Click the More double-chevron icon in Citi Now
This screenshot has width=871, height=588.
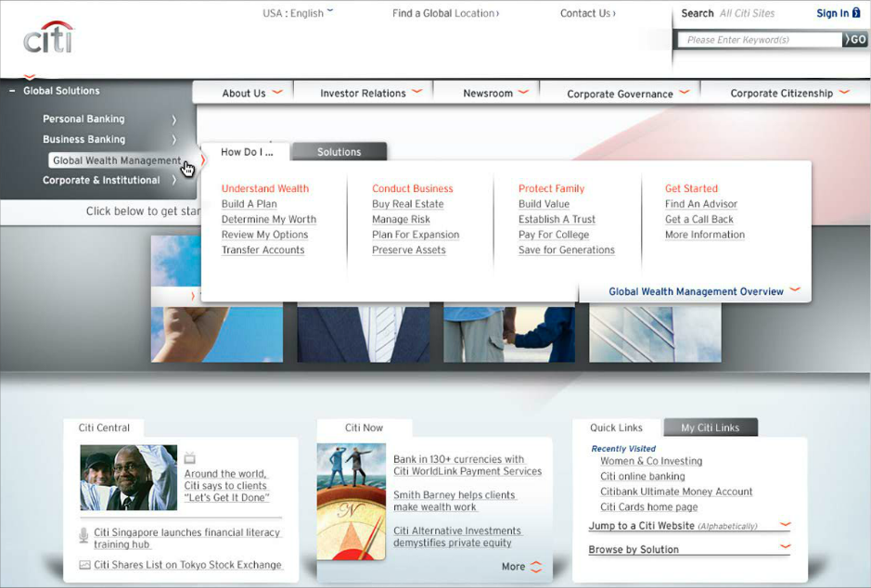[x=536, y=567]
